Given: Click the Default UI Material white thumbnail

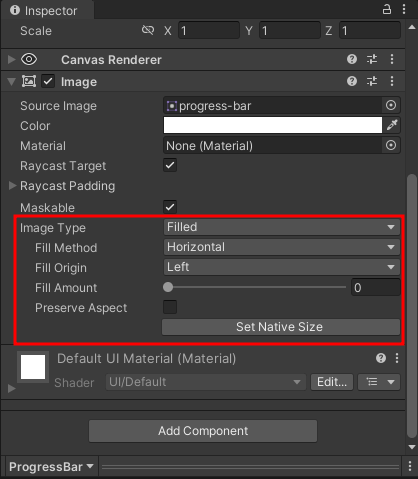Looking at the screenshot, I should [33, 367].
